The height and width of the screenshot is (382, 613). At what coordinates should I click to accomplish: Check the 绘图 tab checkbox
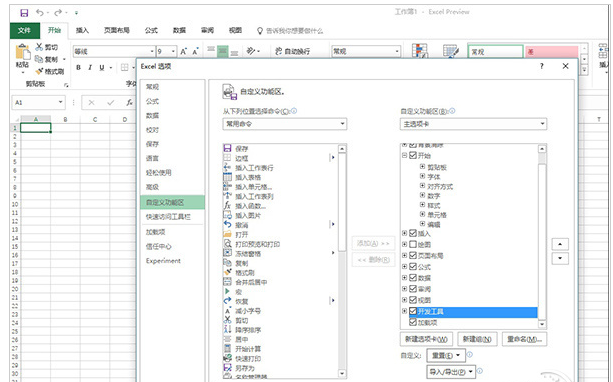[x=413, y=244]
